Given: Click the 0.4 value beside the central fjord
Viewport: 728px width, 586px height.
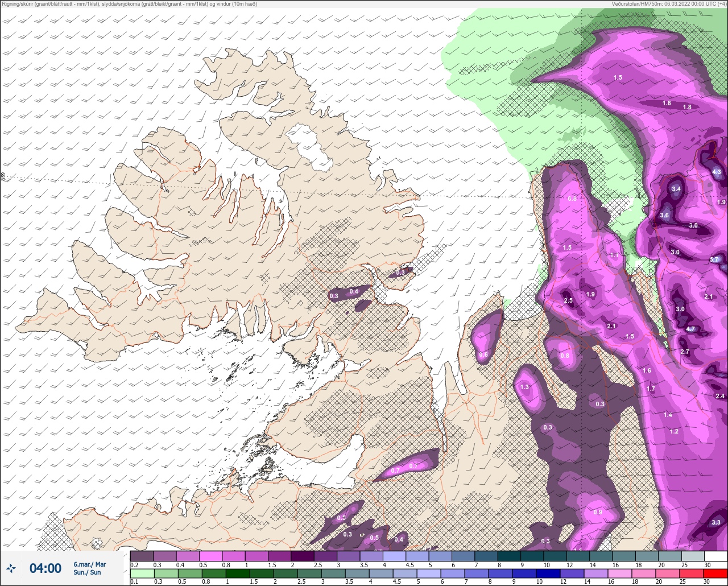Looking at the screenshot, I should click(x=354, y=291).
